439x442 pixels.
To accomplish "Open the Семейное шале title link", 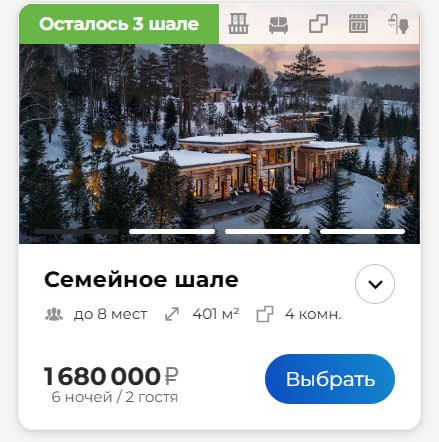I will pyautogui.click(x=141, y=279).
